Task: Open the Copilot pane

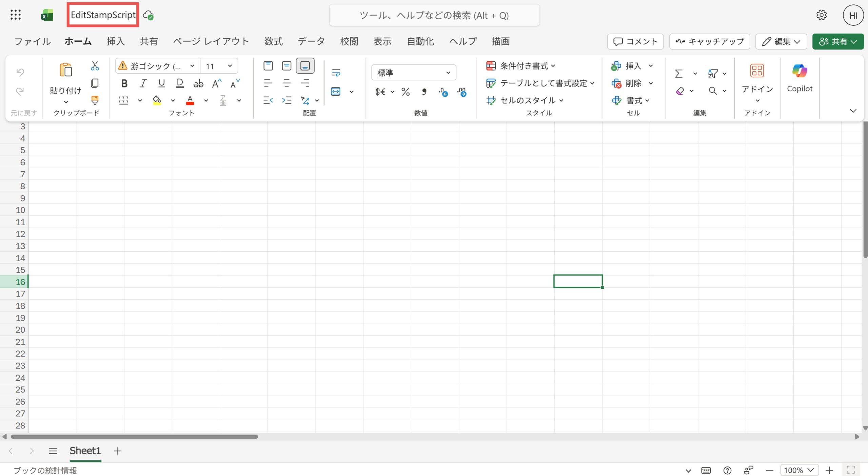Action: point(800,78)
